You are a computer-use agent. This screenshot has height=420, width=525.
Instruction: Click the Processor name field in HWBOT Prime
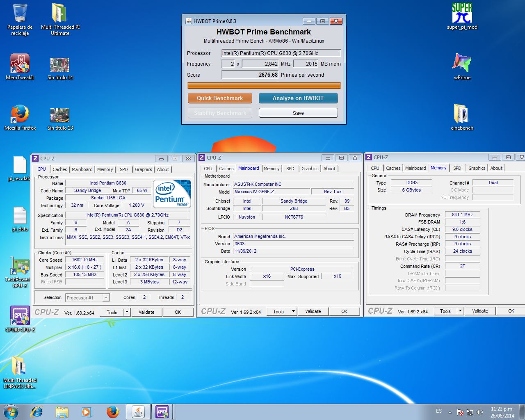[x=281, y=53]
